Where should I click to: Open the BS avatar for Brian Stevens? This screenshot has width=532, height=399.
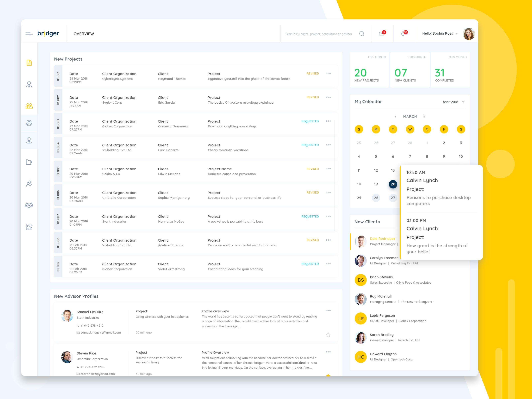tap(361, 280)
